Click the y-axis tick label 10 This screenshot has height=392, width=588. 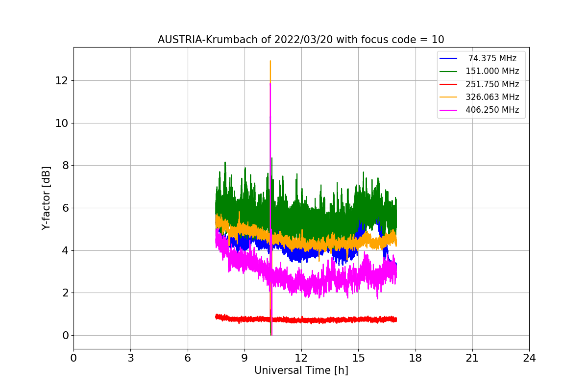point(61,123)
